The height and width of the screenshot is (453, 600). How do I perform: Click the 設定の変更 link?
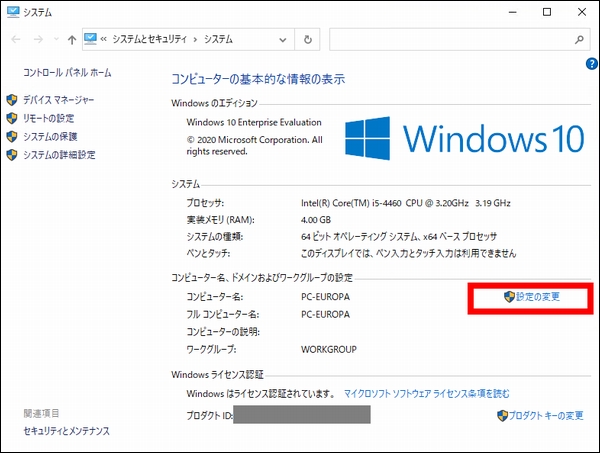tap(538, 297)
